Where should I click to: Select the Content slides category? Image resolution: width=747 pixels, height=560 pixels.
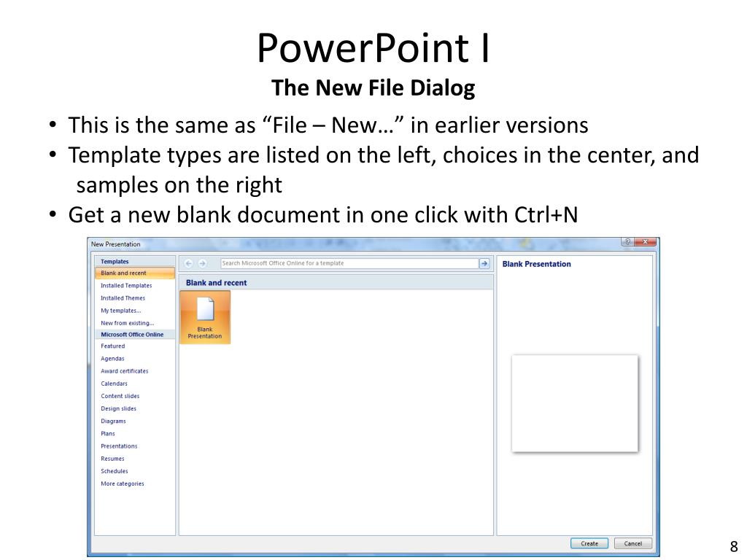point(120,396)
